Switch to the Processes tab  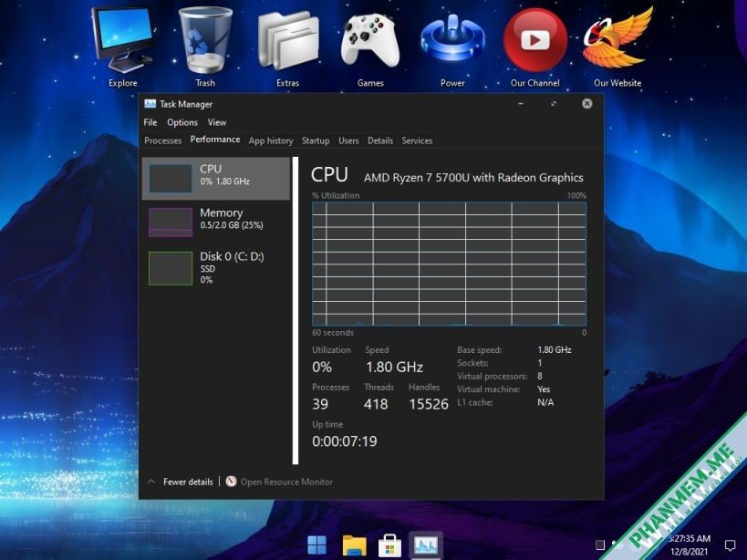pyautogui.click(x=163, y=140)
